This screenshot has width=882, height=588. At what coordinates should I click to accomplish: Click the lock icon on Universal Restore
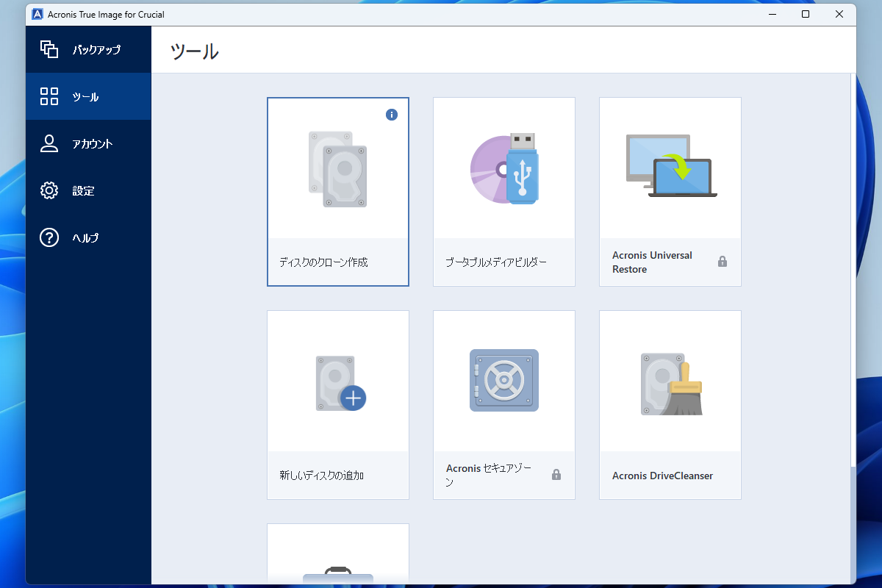(x=723, y=261)
